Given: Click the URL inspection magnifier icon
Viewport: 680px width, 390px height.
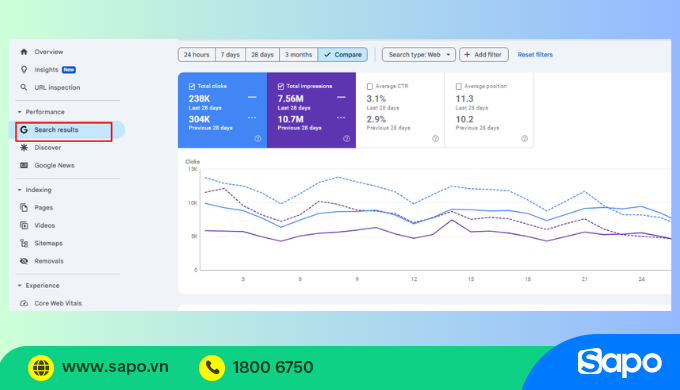Looking at the screenshot, I should [x=24, y=87].
